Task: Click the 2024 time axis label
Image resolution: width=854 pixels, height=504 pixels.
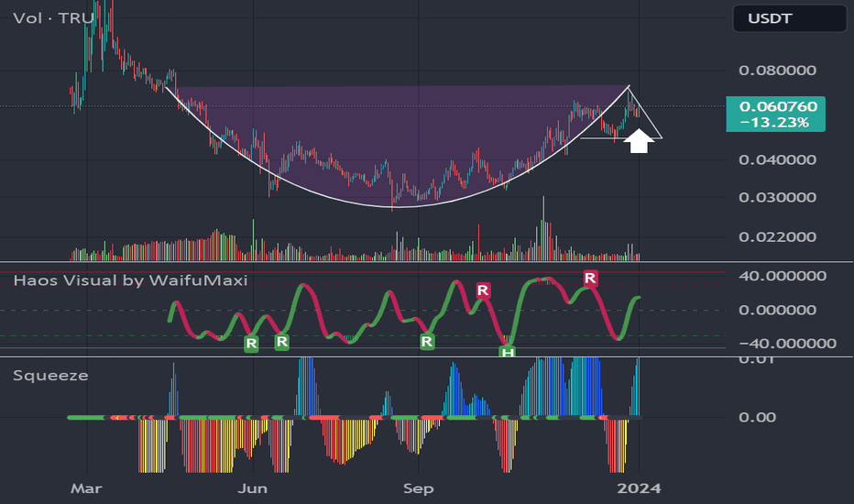Action: pyautogui.click(x=639, y=488)
